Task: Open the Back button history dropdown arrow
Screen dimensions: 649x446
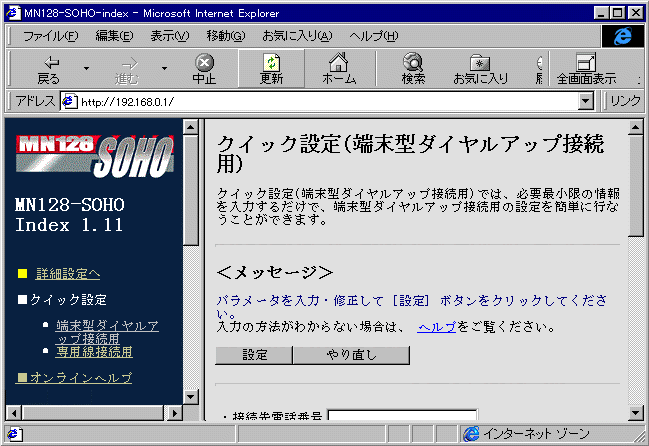Action: point(87,68)
